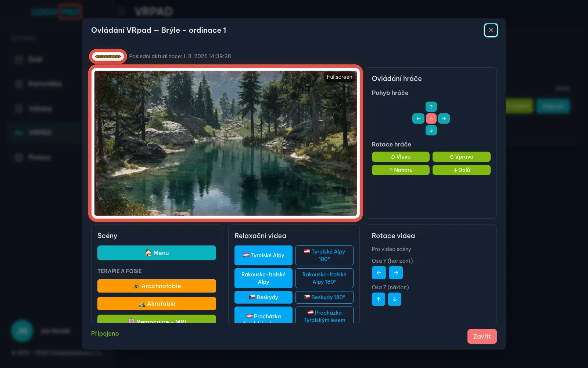The width and height of the screenshot is (588, 368).
Task: Launch the Menu scene
Action: tap(157, 253)
